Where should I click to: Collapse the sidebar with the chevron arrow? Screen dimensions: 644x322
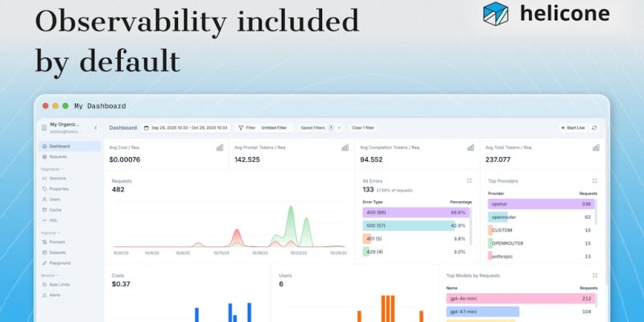pos(95,127)
